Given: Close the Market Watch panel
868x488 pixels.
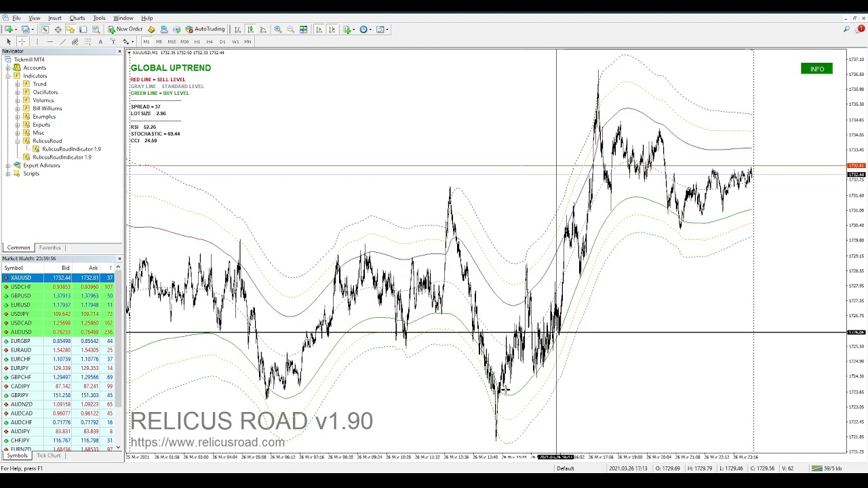Looking at the screenshot, I should pos(119,258).
